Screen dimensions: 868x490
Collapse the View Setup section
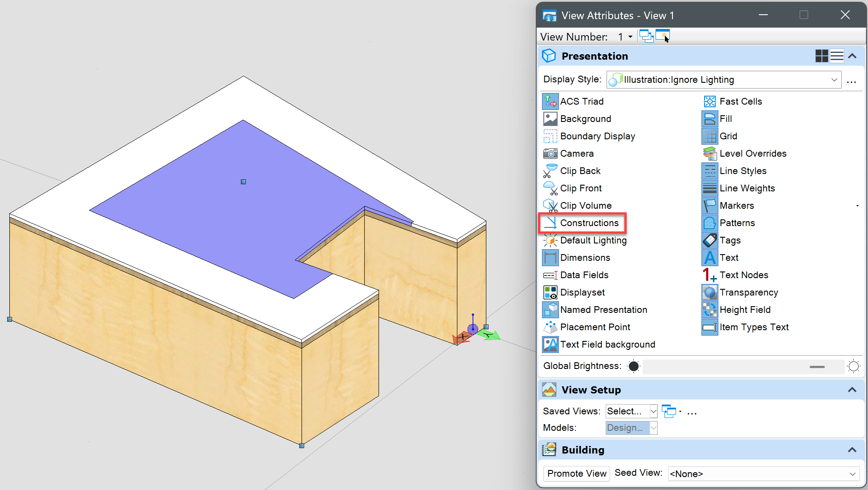(852, 390)
